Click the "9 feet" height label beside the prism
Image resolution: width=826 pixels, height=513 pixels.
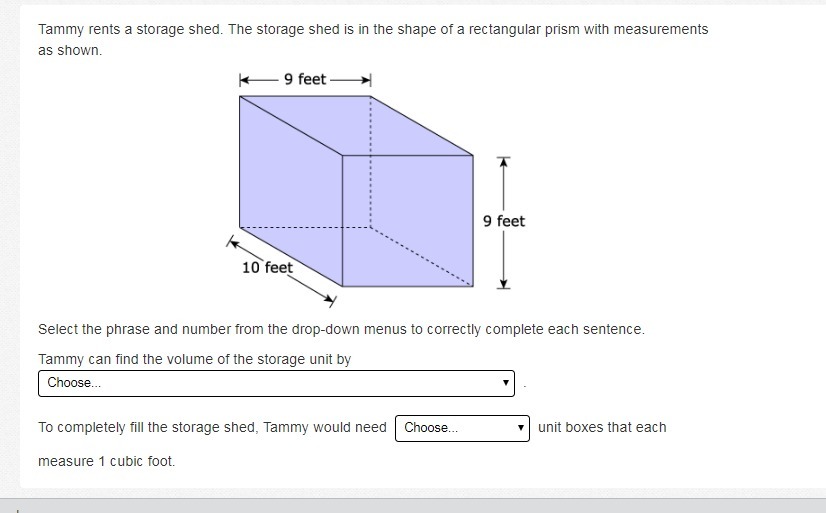coord(504,221)
